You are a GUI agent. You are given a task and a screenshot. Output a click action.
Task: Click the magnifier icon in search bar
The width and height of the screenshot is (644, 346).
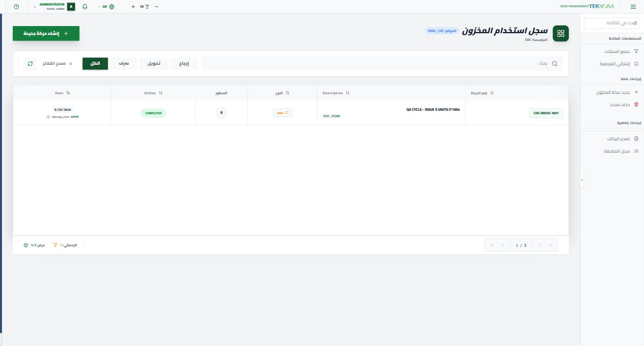pyautogui.click(x=555, y=63)
